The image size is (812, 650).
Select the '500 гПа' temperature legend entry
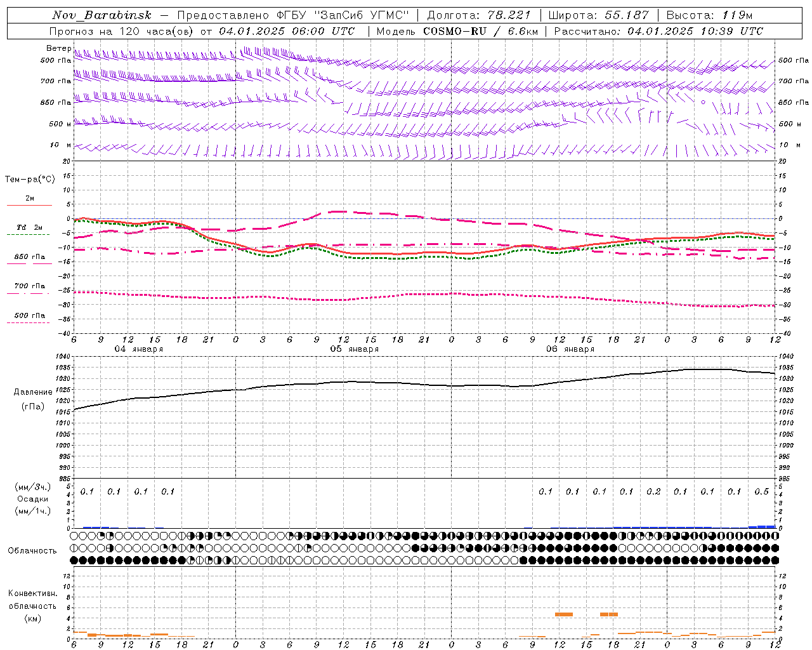pyautogui.click(x=30, y=315)
